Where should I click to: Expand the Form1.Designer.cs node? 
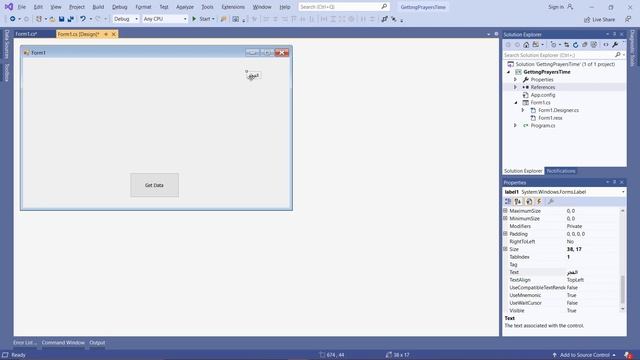pyautogui.click(x=523, y=110)
